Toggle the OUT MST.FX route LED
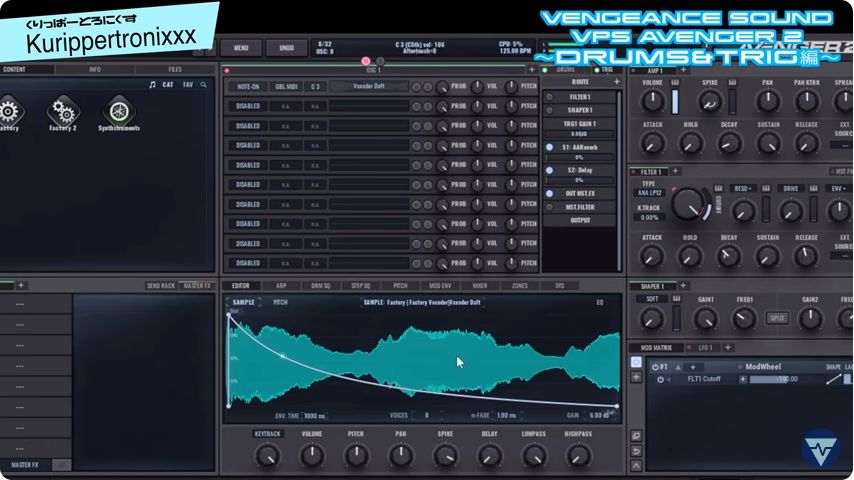854x480 pixels. (x=550, y=193)
